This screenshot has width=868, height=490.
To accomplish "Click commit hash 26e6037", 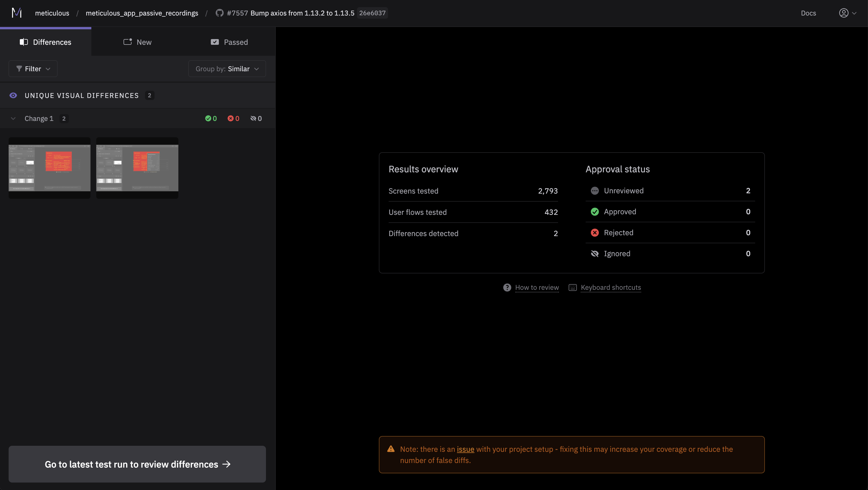I will pos(372,13).
